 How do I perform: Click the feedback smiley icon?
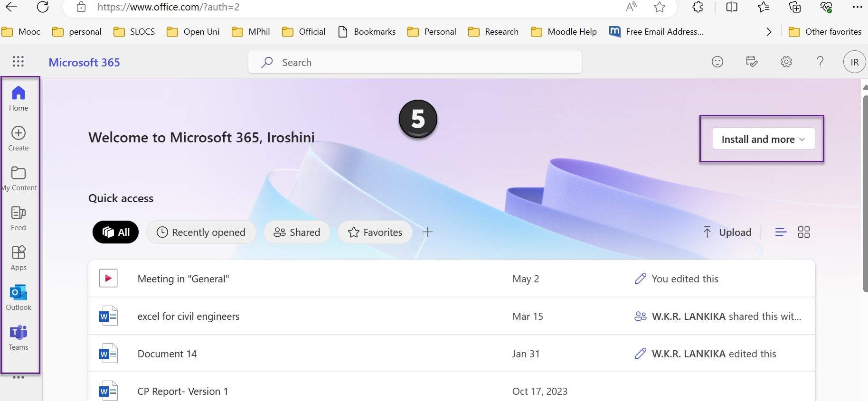point(717,62)
